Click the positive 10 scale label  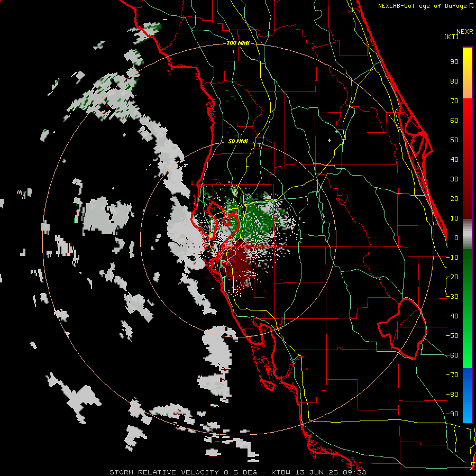454,218
